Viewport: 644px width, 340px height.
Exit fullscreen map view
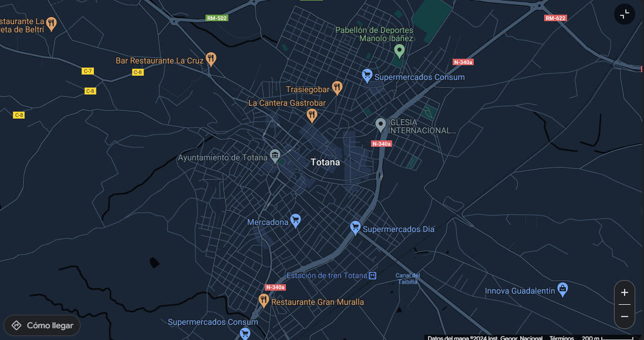tap(624, 14)
